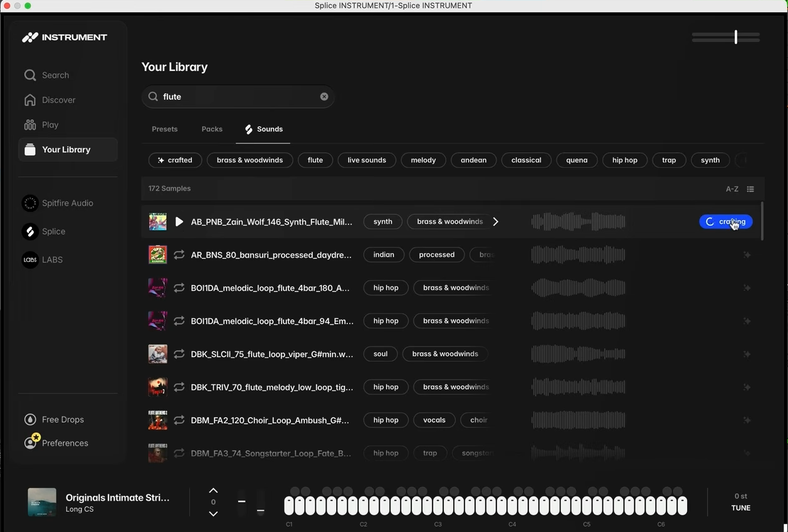
Task: Open LABS source in sidebar
Action: [43, 260]
